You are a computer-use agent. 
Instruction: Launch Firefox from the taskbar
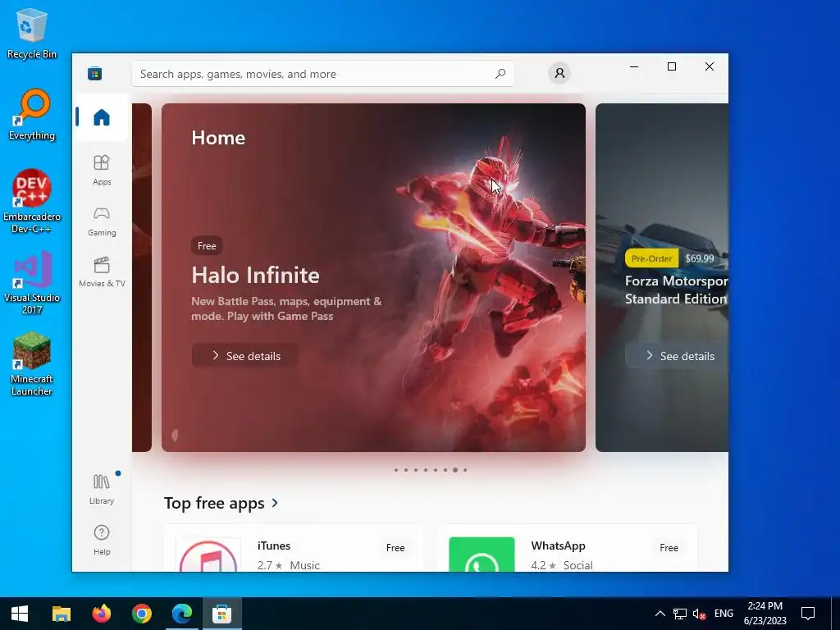(x=101, y=614)
